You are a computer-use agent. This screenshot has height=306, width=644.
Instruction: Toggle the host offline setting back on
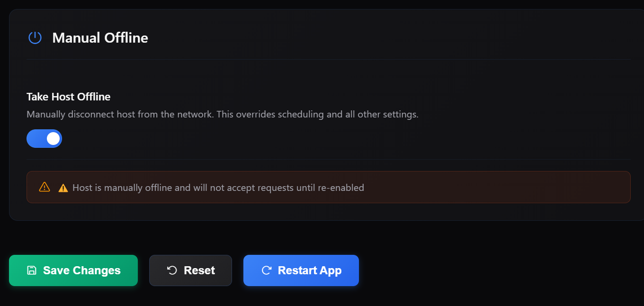tap(44, 138)
